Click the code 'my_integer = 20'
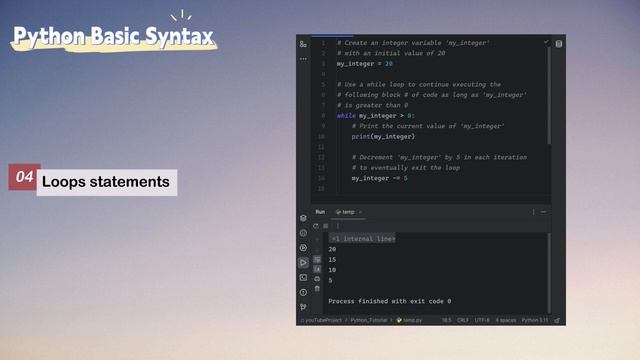Viewport: 640px width, 360px height. coord(364,64)
